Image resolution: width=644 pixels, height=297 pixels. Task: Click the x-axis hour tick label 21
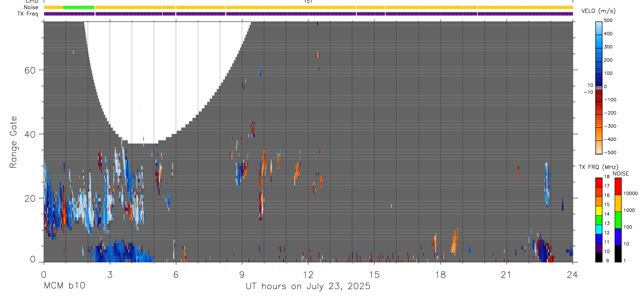506,274
